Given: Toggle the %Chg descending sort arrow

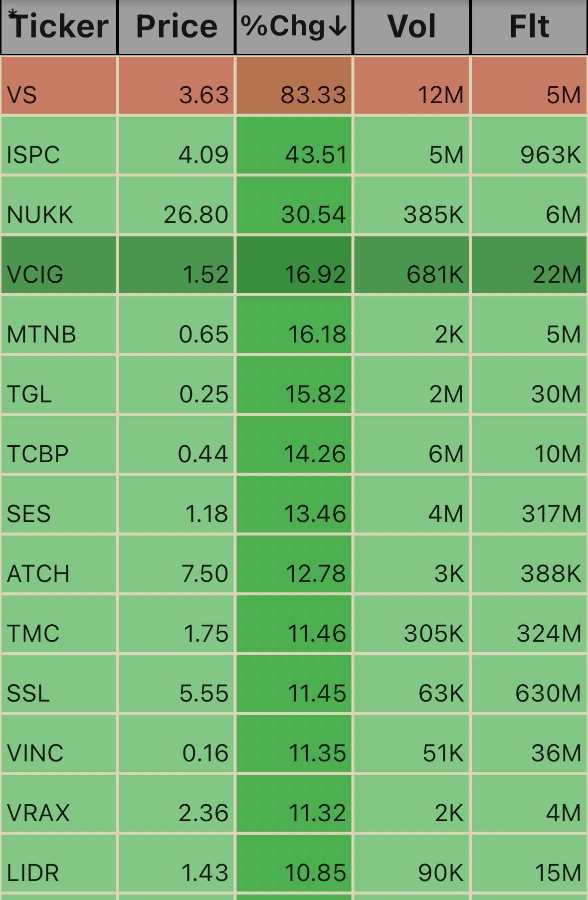Looking at the screenshot, I should pyautogui.click(x=338, y=26).
